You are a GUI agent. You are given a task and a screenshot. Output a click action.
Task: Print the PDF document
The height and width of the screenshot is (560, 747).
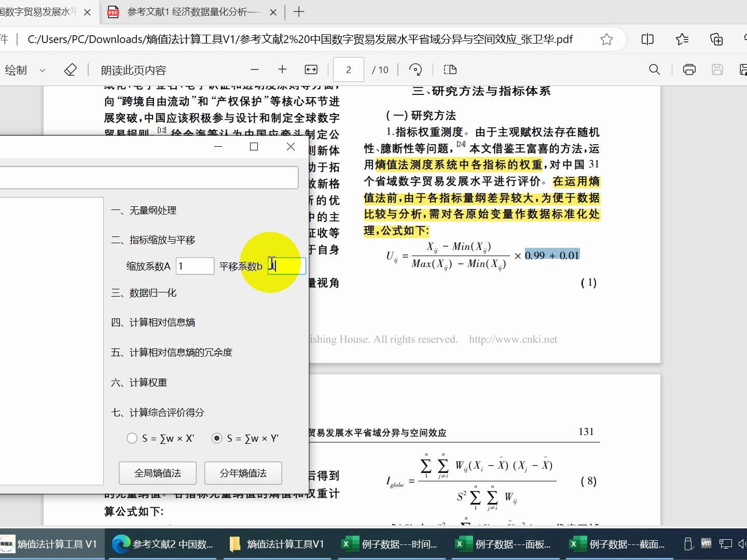pyautogui.click(x=689, y=69)
